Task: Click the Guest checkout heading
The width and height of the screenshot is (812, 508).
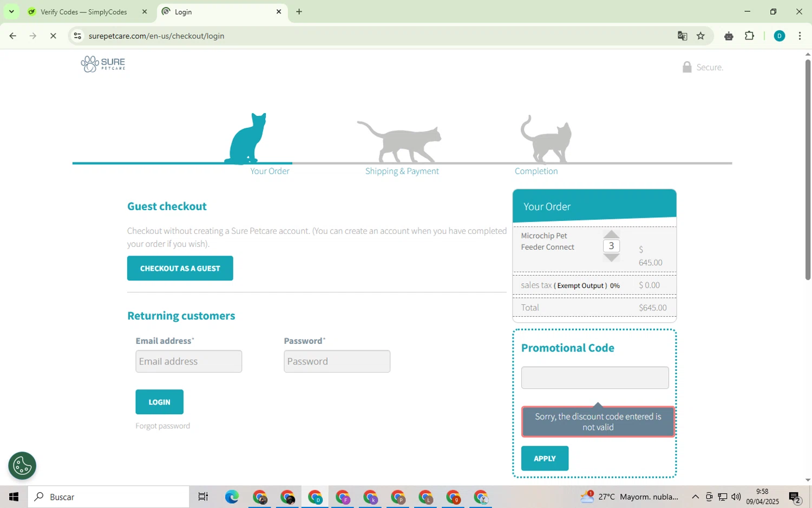Action: click(167, 206)
